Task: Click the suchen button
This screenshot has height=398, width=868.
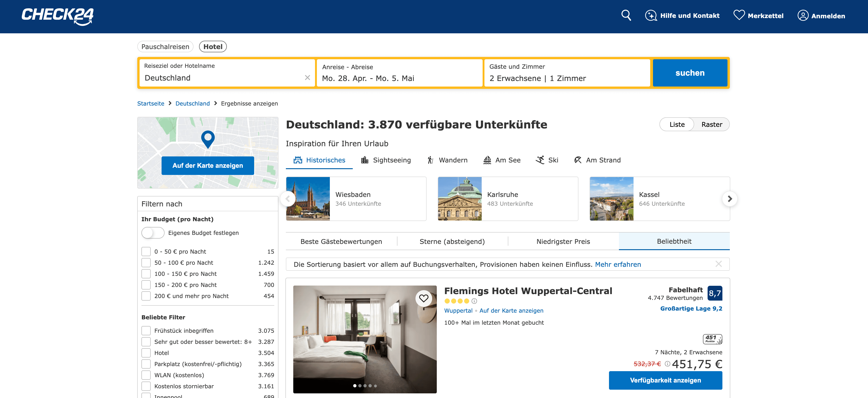Action: point(690,73)
